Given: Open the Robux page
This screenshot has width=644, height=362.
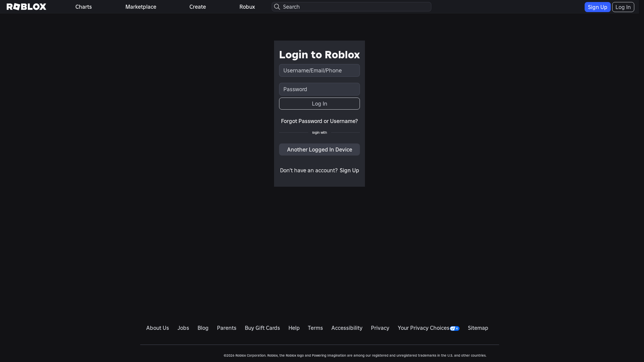Looking at the screenshot, I should (x=247, y=7).
